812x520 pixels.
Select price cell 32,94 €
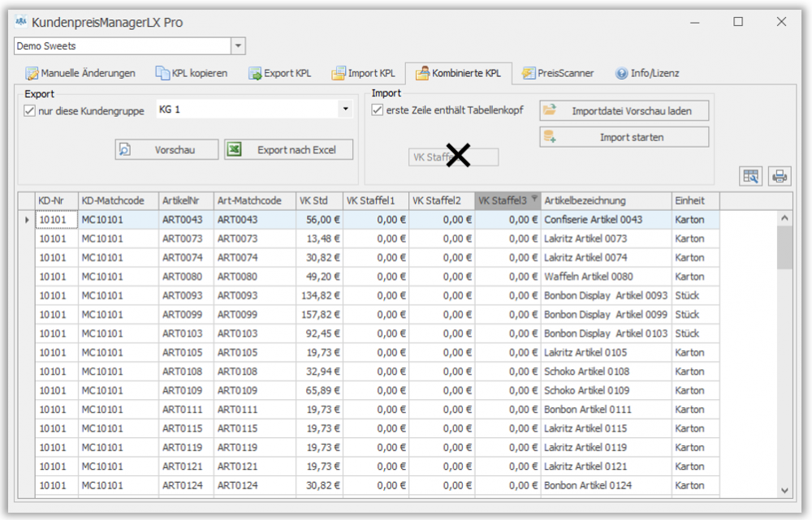click(319, 372)
